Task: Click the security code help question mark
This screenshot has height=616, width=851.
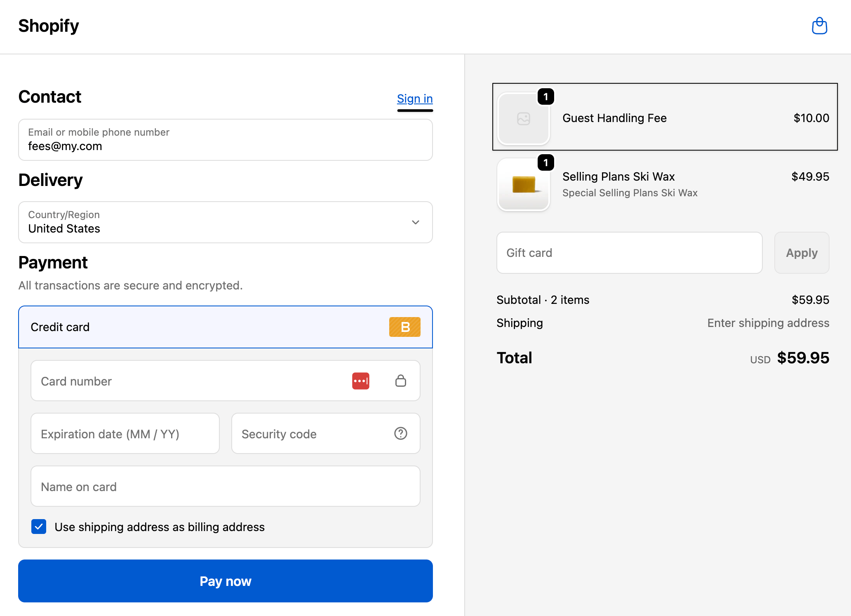Action: click(x=400, y=433)
